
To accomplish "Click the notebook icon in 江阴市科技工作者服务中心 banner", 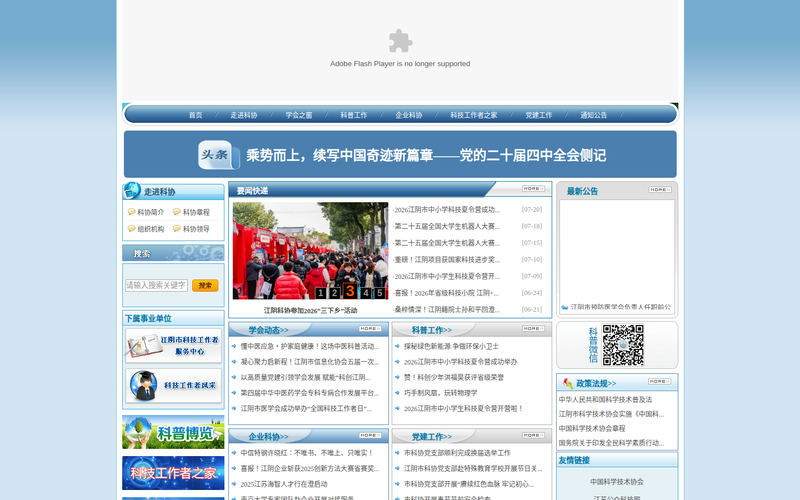I will coord(143,346).
